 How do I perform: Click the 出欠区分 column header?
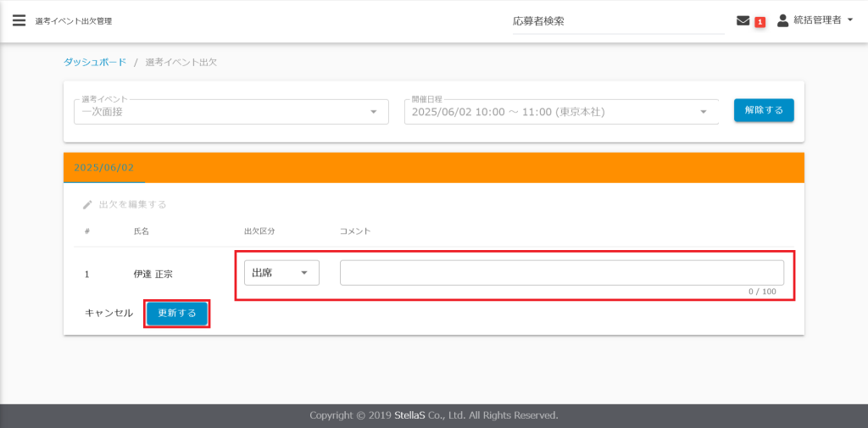259,231
